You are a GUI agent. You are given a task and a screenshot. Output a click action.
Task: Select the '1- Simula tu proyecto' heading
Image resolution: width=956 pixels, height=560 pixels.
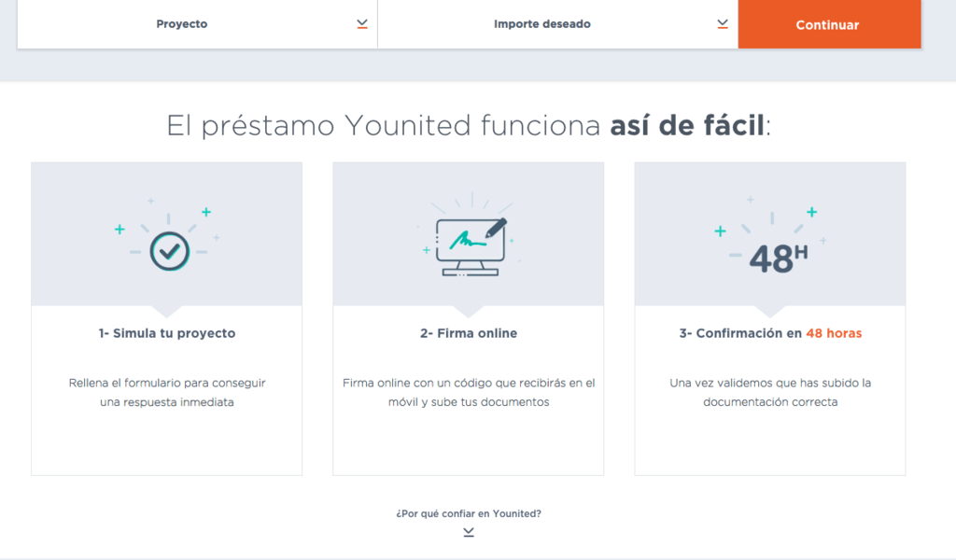point(167,333)
